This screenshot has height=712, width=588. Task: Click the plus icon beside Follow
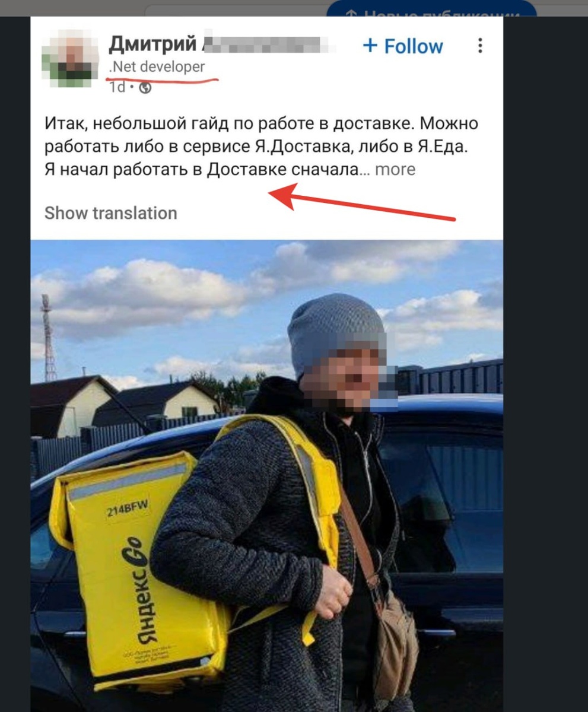(370, 46)
